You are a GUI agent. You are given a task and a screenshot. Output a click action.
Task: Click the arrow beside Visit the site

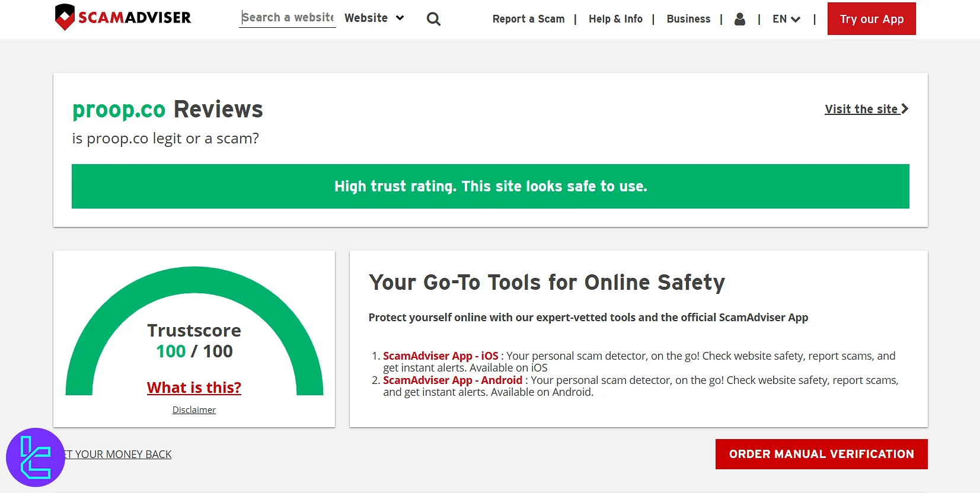tap(905, 109)
